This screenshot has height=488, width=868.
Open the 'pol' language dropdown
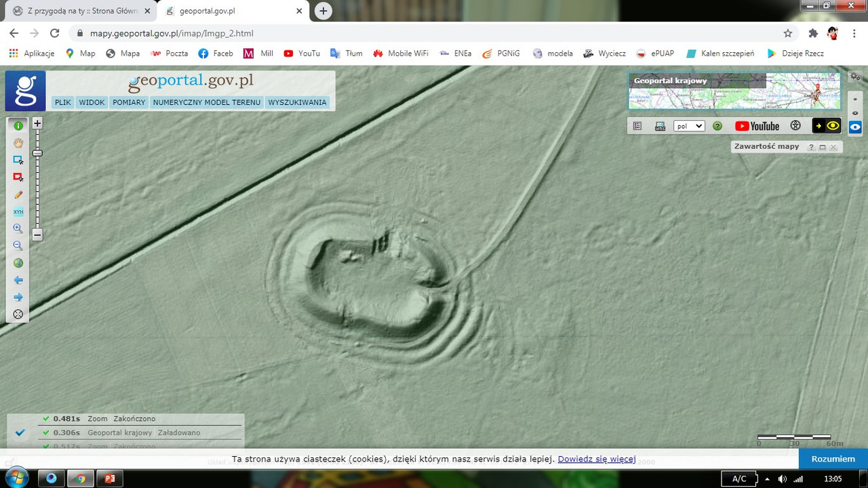coord(689,126)
